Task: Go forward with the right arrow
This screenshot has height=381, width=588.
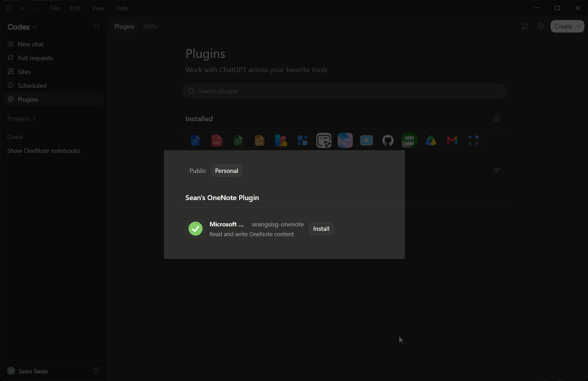Action: (38, 8)
